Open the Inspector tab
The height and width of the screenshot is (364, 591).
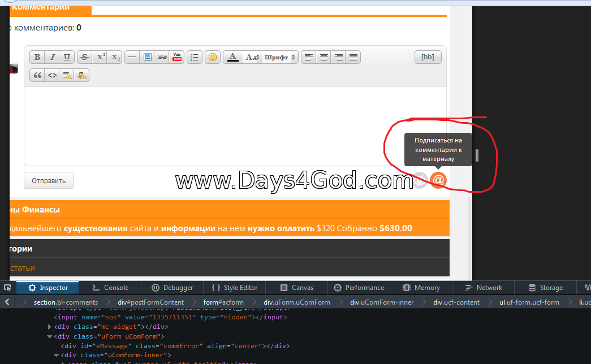point(48,288)
